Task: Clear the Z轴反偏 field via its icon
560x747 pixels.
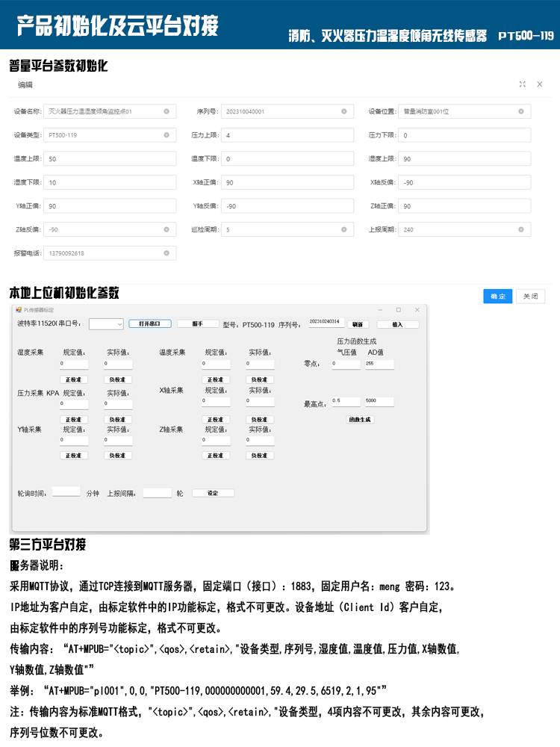Action: click(167, 229)
